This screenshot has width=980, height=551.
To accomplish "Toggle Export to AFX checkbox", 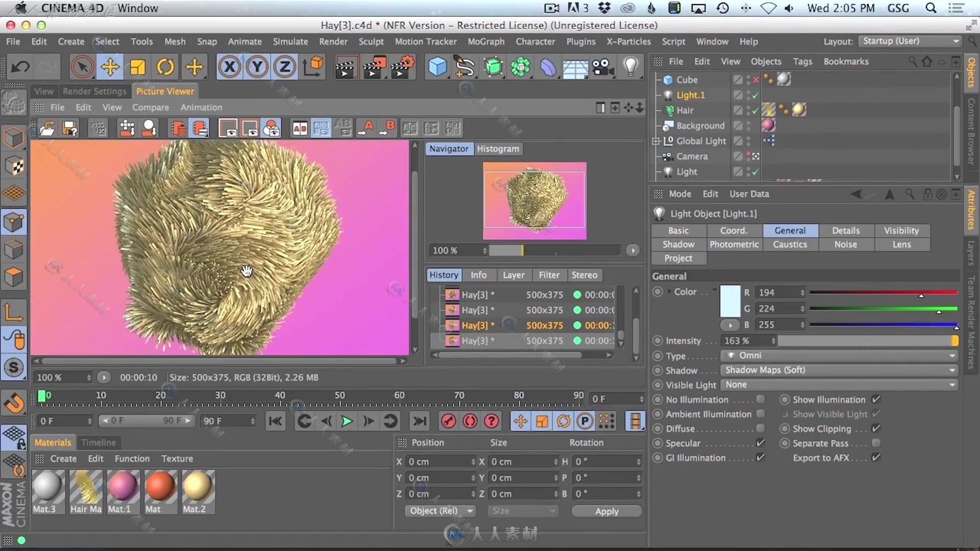I will pos(876,458).
